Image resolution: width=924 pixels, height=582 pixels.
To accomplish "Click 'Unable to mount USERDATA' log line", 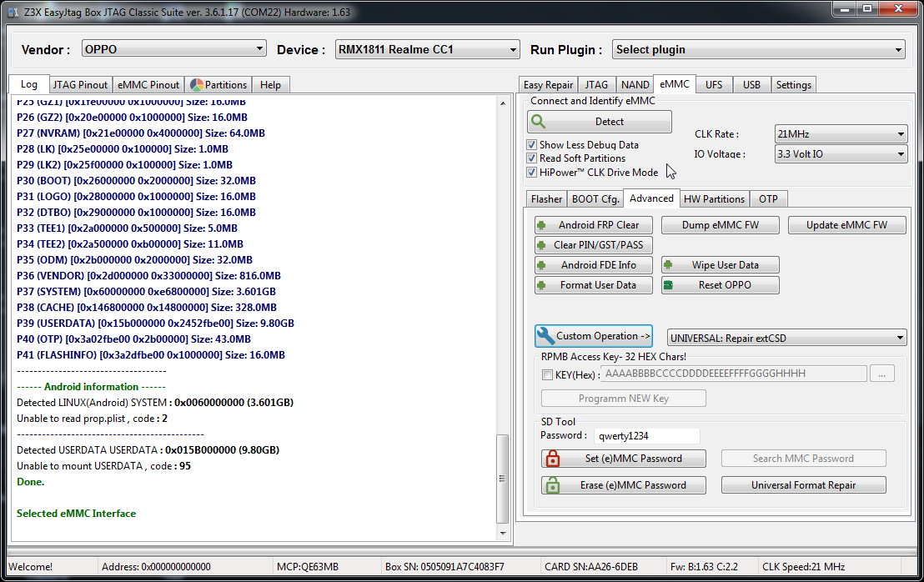I will pos(103,466).
